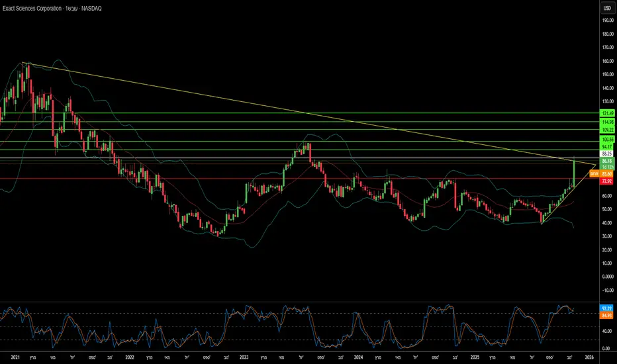Select the orange 83.60 price label

pos(608,173)
